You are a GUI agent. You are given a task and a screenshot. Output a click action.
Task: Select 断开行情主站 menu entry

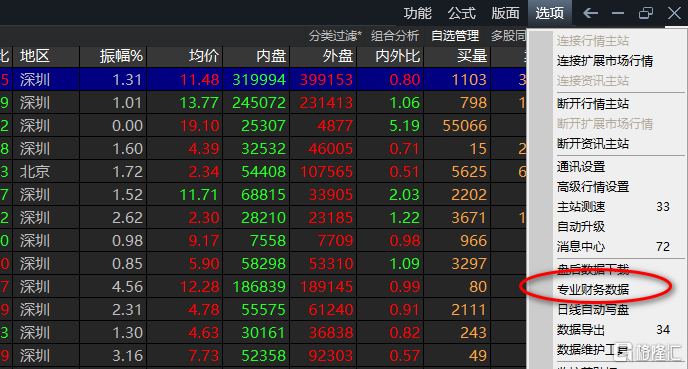pos(593,104)
